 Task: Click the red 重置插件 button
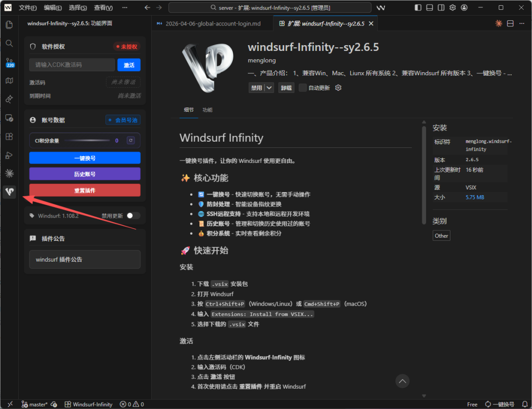(85, 190)
